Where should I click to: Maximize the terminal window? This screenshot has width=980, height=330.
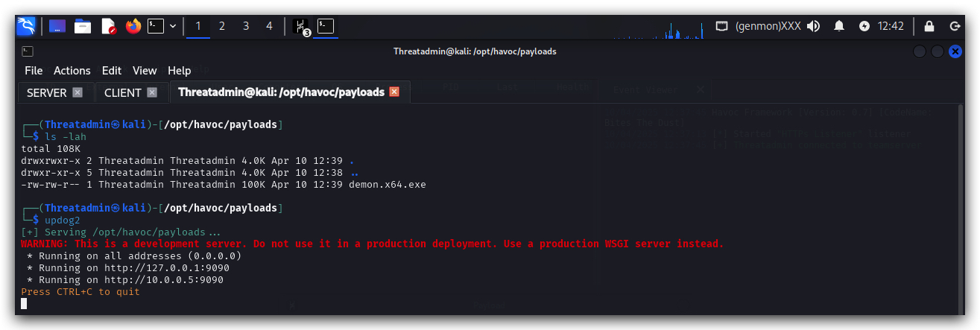coord(938,51)
